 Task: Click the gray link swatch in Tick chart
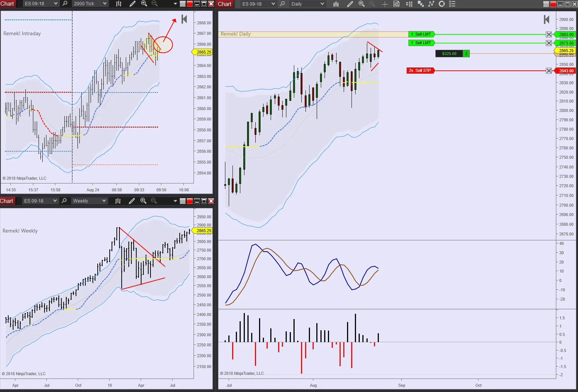point(183,4)
